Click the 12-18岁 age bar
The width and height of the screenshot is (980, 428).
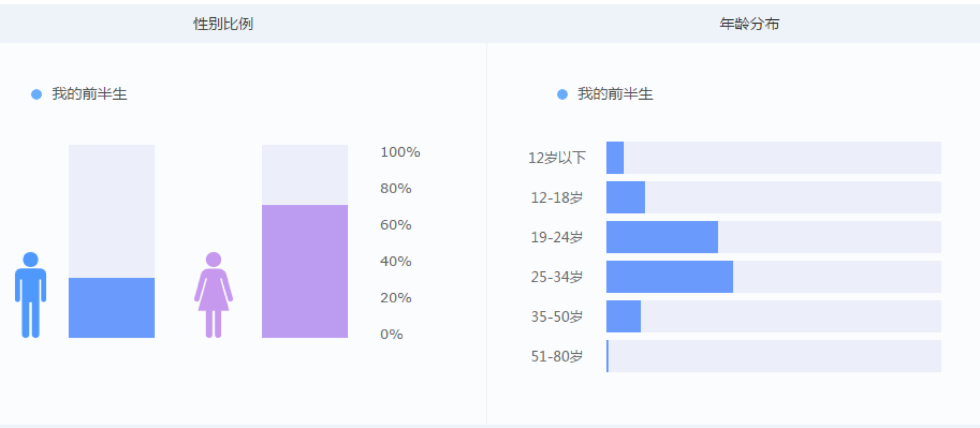tap(625, 198)
